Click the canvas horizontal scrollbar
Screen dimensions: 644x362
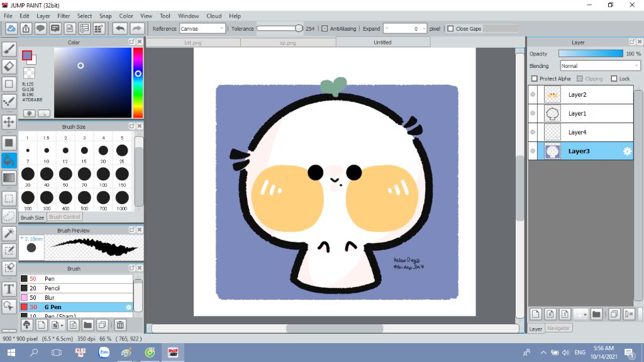point(335,328)
